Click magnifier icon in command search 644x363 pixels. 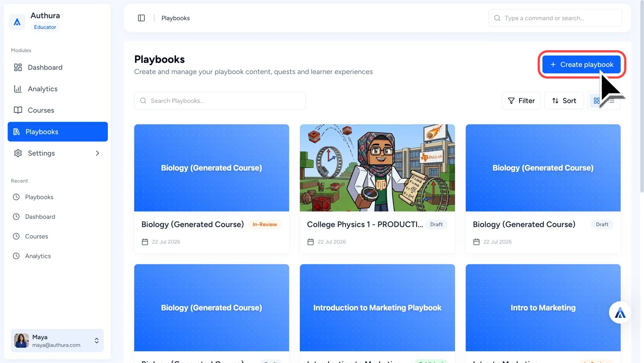tap(497, 18)
